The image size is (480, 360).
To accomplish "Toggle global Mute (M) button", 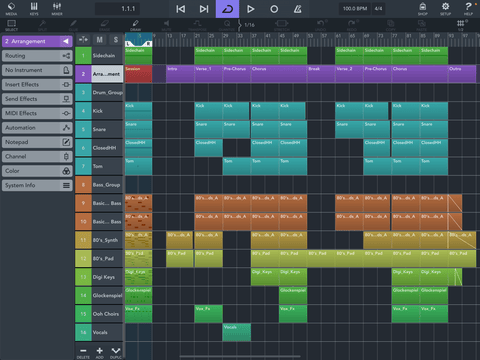I will pyautogui.click(x=99, y=40).
